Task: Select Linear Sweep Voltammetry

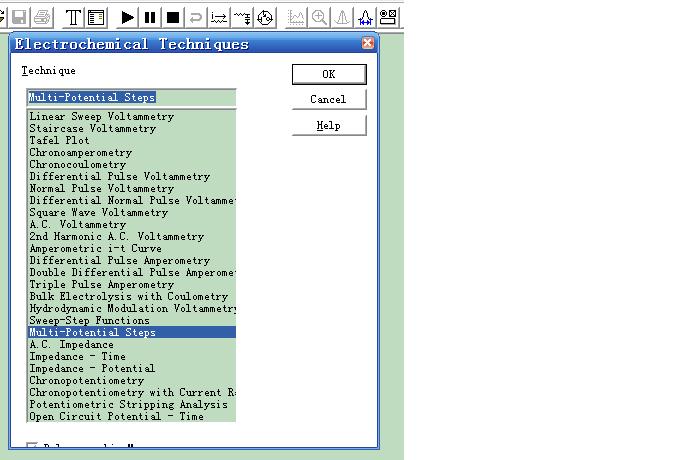Action: (x=131, y=116)
